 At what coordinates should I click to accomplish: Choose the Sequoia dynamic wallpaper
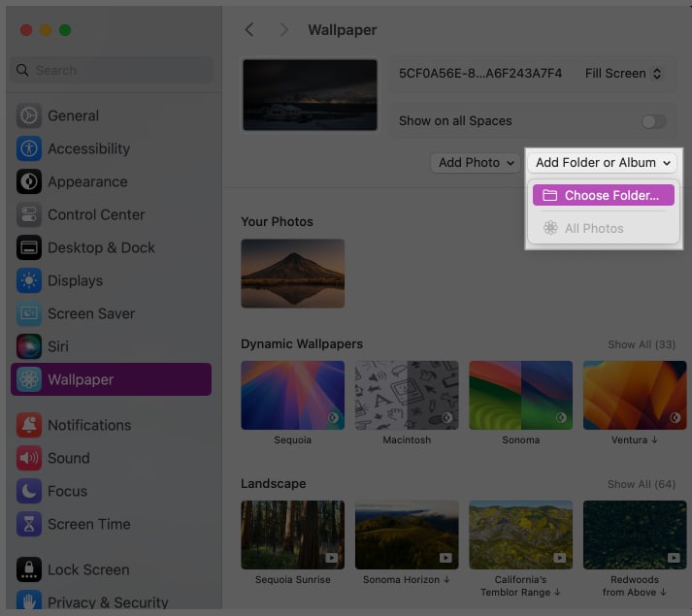point(292,396)
